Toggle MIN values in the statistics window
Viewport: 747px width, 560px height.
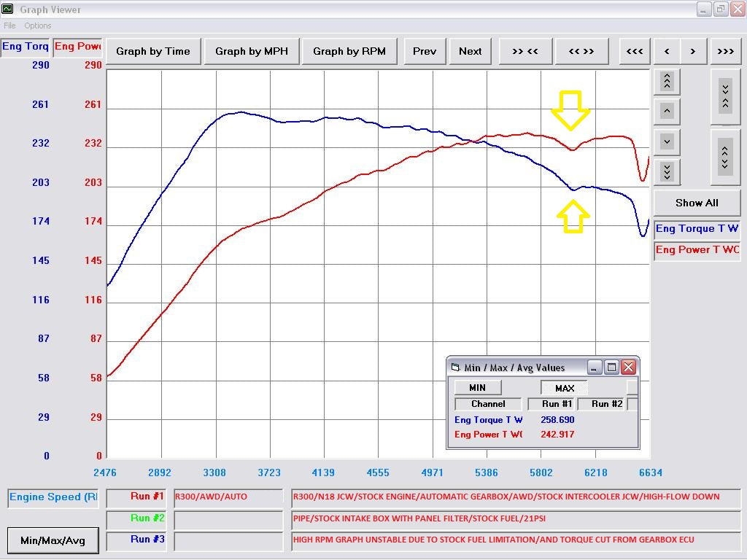click(478, 387)
